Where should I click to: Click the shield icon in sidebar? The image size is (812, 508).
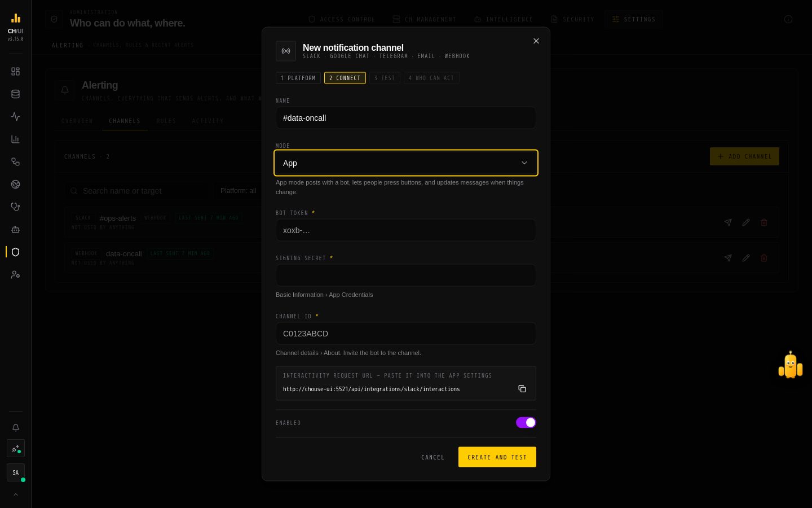[16, 252]
